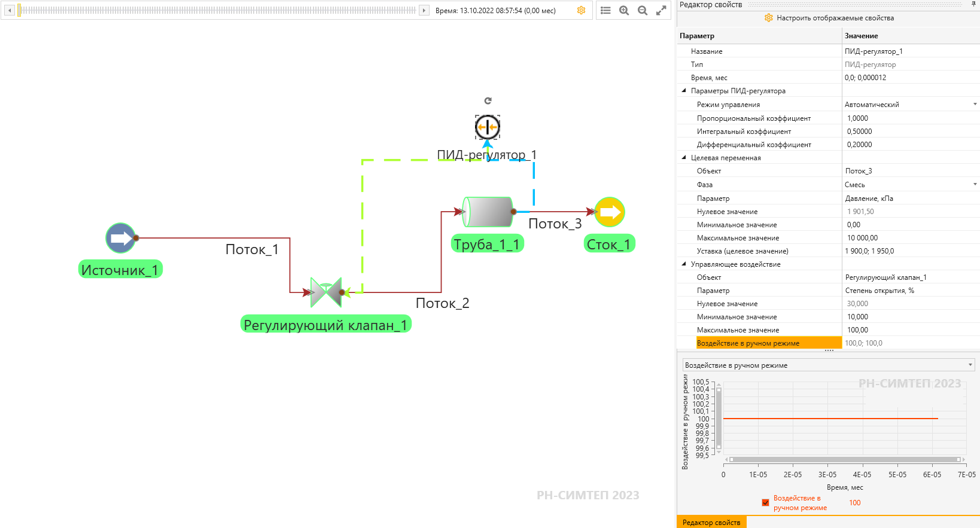
Task: Select the ПИД-регулятор_1 controller icon
Action: 488,127
